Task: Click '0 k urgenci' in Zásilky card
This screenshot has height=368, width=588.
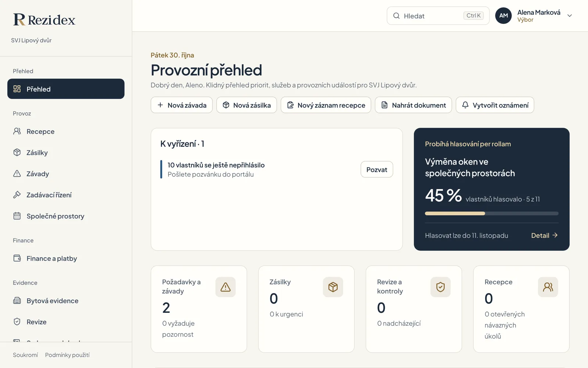Action: point(286,314)
